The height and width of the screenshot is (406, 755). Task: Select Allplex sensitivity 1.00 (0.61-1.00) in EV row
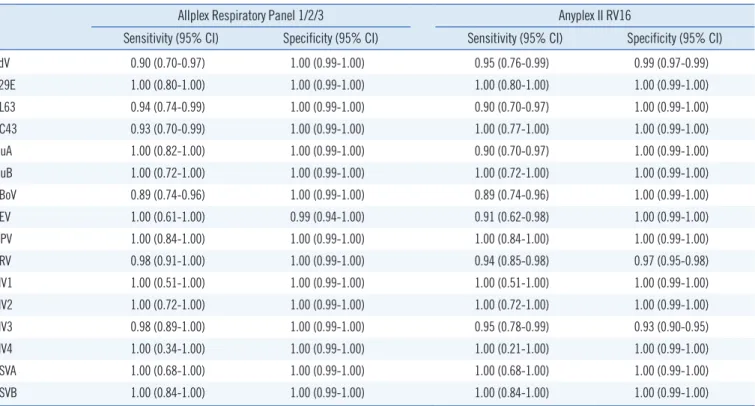pos(168,217)
